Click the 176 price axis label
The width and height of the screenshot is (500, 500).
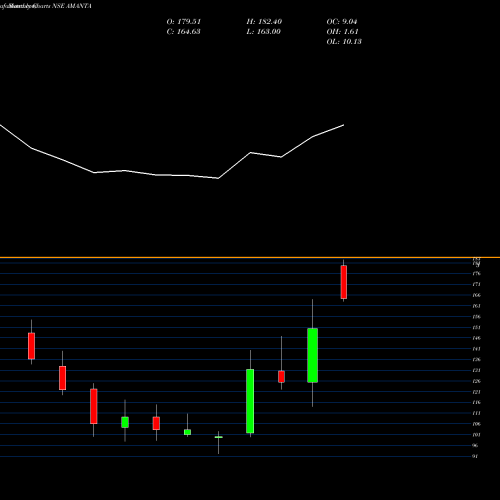[x=477, y=274]
